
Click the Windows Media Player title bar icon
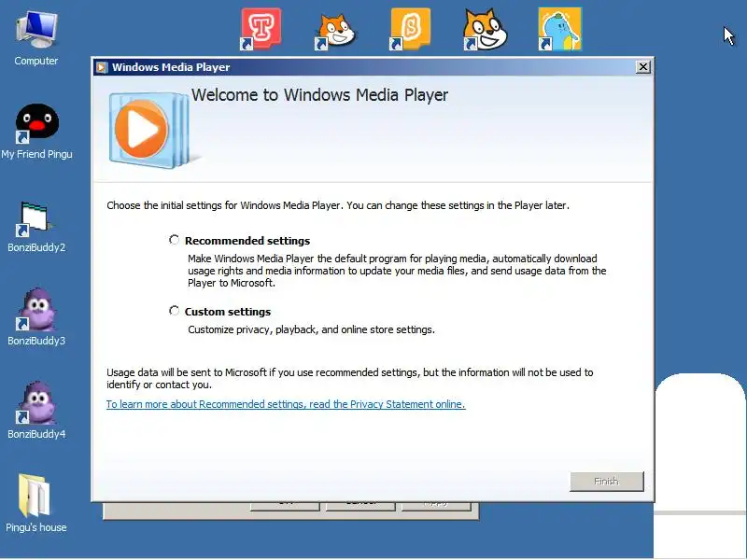pyautogui.click(x=102, y=67)
